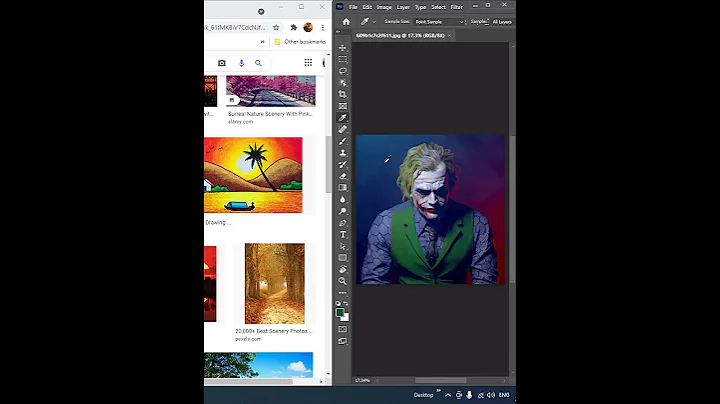Open the foreground green color swatch
Image resolution: width=720 pixels, height=404 pixels.
click(x=340, y=313)
